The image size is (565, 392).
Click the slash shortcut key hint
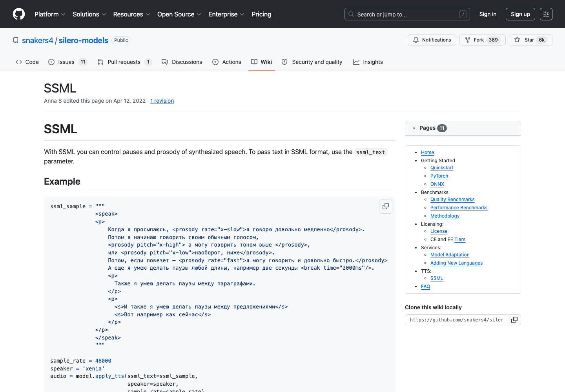(x=463, y=14)
